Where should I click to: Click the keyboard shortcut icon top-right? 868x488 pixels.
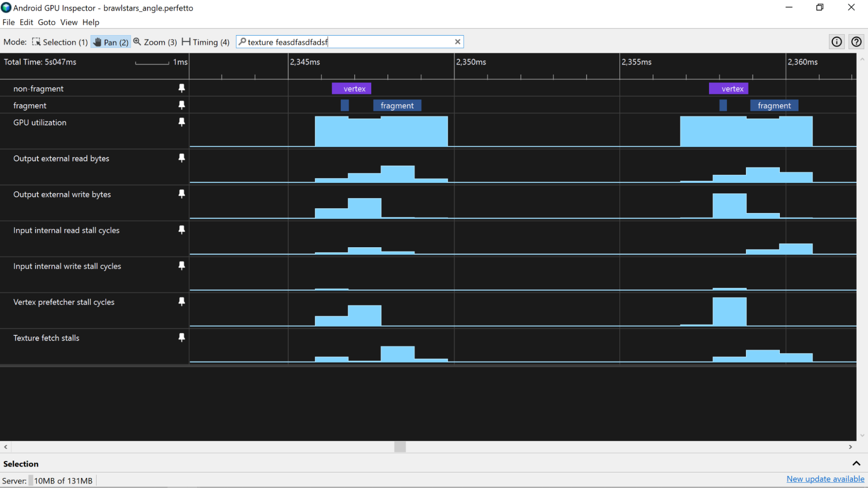coord(856,42)
